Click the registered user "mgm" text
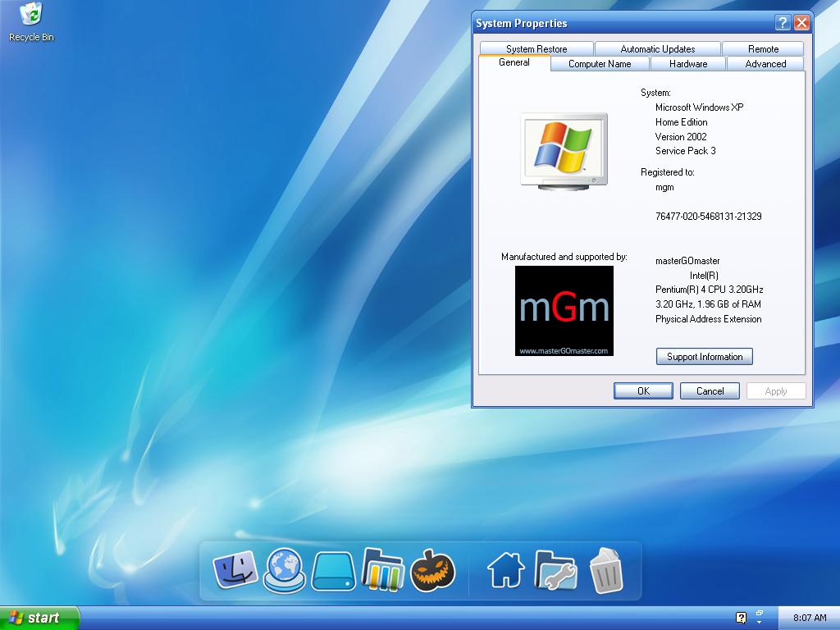Screen dimensions: 840x630 (664, 188)
